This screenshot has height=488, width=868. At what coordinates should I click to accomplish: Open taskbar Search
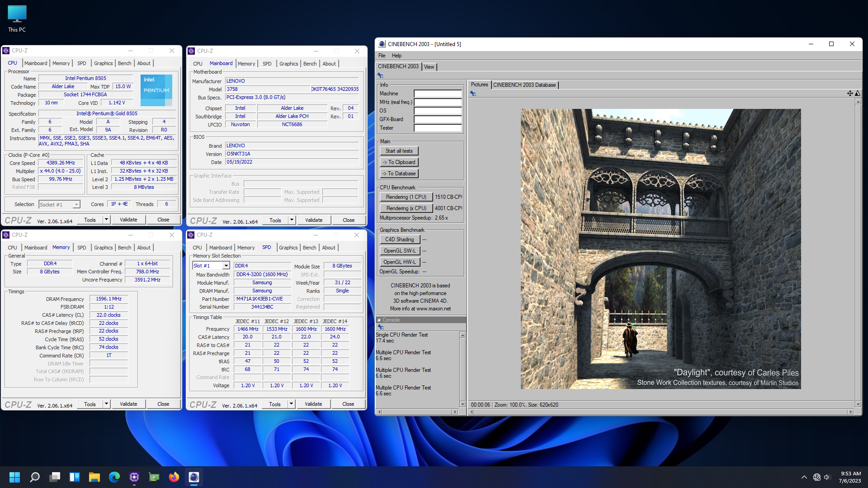[34, 477]
